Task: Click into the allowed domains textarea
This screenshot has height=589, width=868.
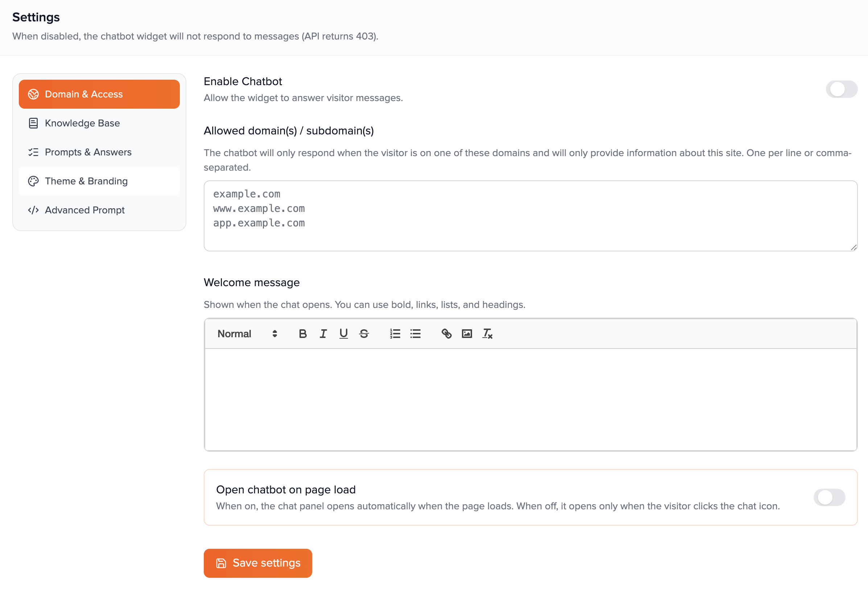Action: (x=530, y=216)
